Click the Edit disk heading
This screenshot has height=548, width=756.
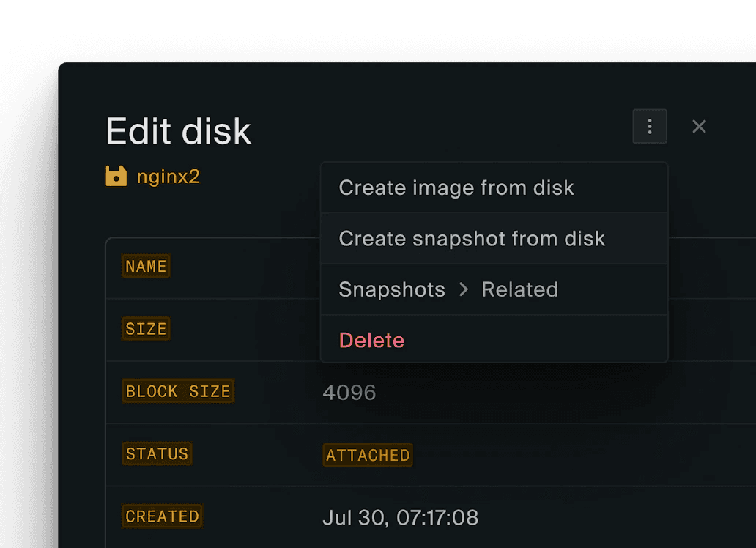178,130
